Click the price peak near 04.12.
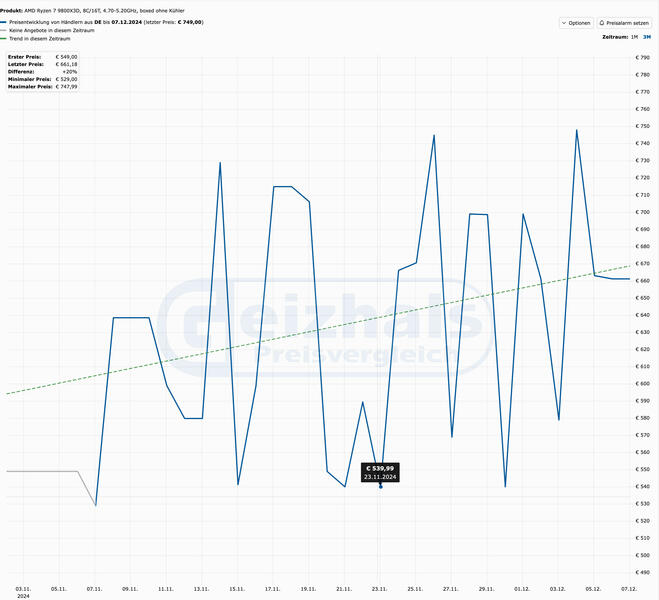This screenshot has width=659, height=600. pyautogui.click(x=577, y=130)
